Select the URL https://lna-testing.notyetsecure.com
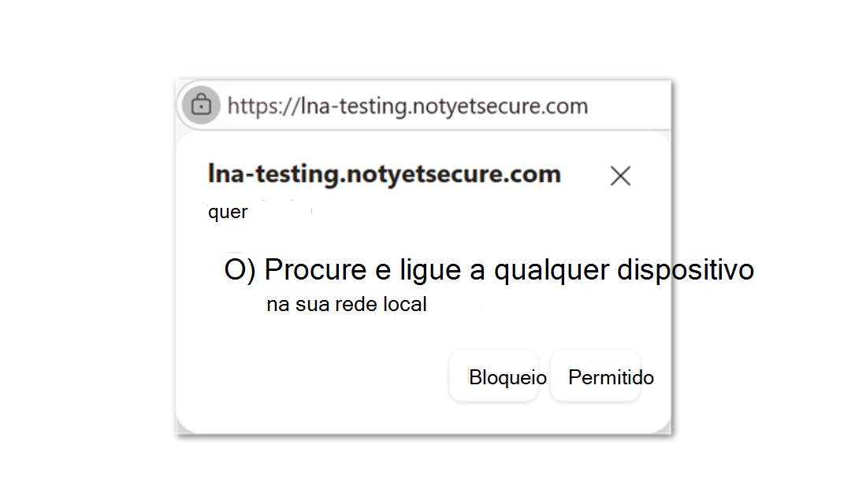The image size is (851, 504). (407, 105)
